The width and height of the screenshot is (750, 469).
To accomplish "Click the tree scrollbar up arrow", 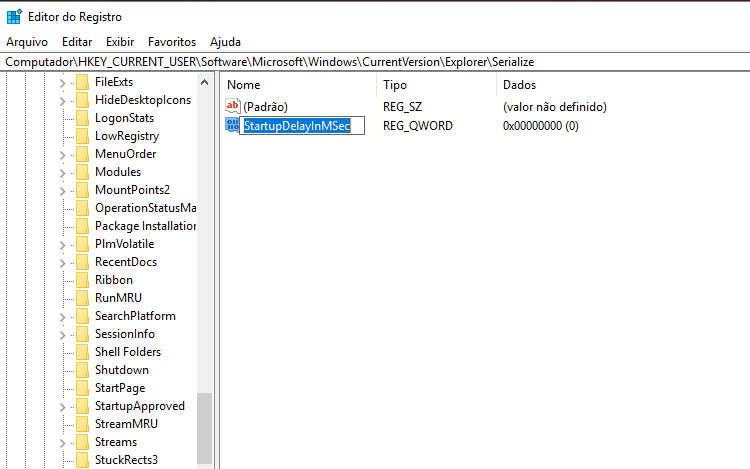I will [204, 82].
